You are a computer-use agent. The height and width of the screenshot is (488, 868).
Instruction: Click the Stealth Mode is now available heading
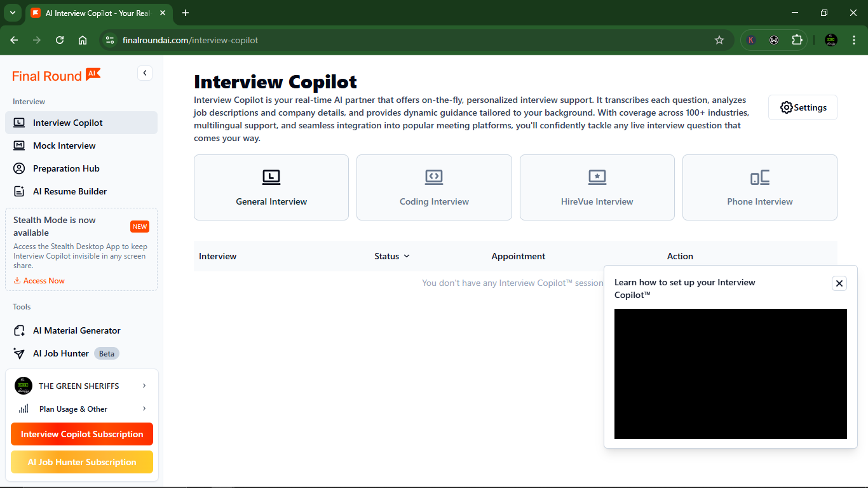click(55, 226)
